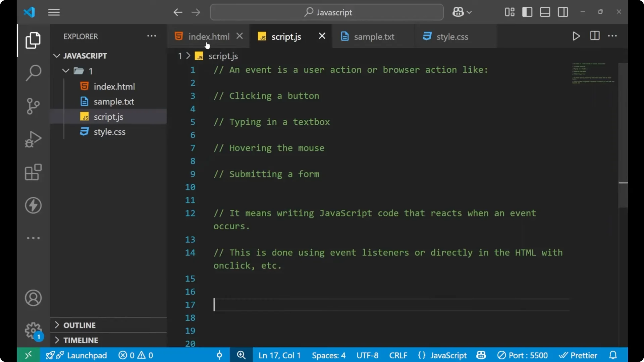Screen dimensions: 644x362
Task: Run the current file with the play button
Action: pos(576,36)
